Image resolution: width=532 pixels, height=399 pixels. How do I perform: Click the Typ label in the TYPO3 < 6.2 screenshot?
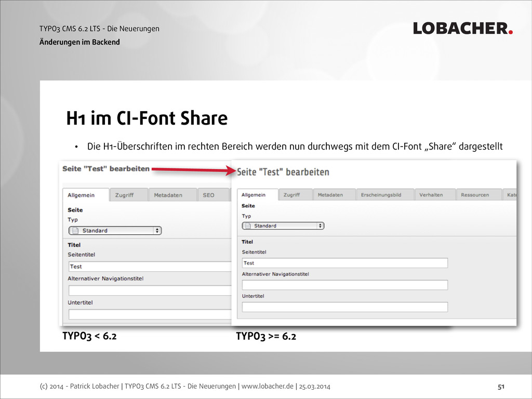click(73, 220)
